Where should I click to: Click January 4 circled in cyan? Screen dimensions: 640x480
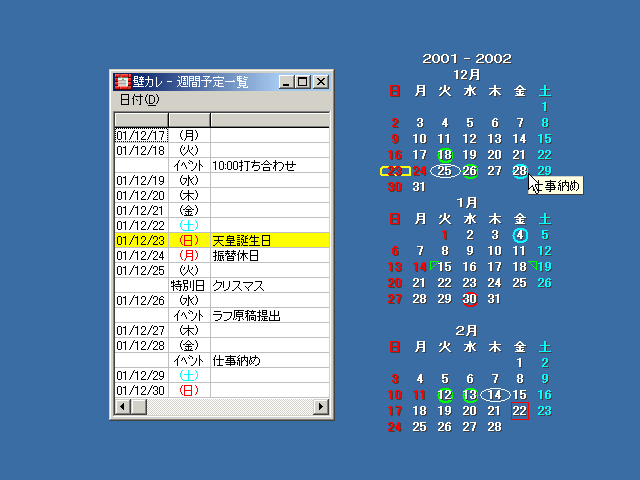(520, 235)
